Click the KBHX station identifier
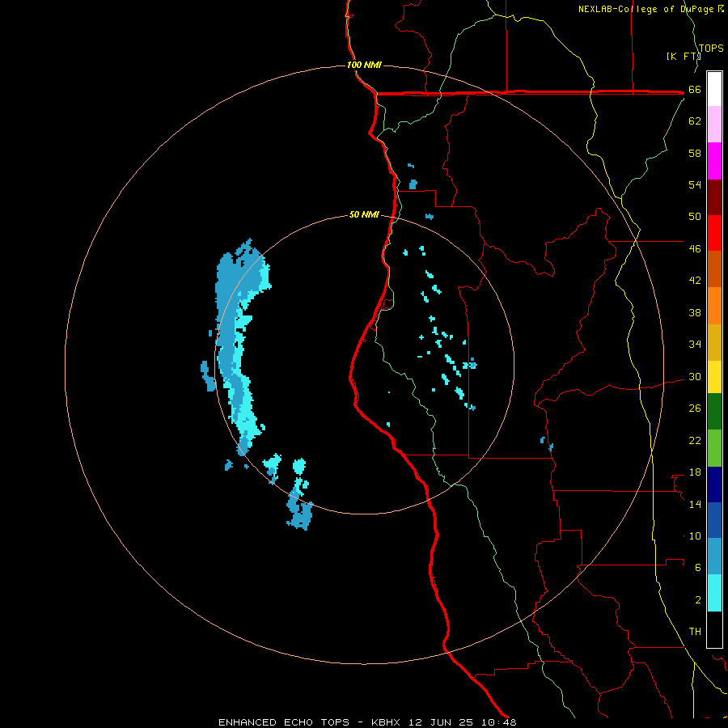This screenshot has width=728, height=728. tap(385, 722)
